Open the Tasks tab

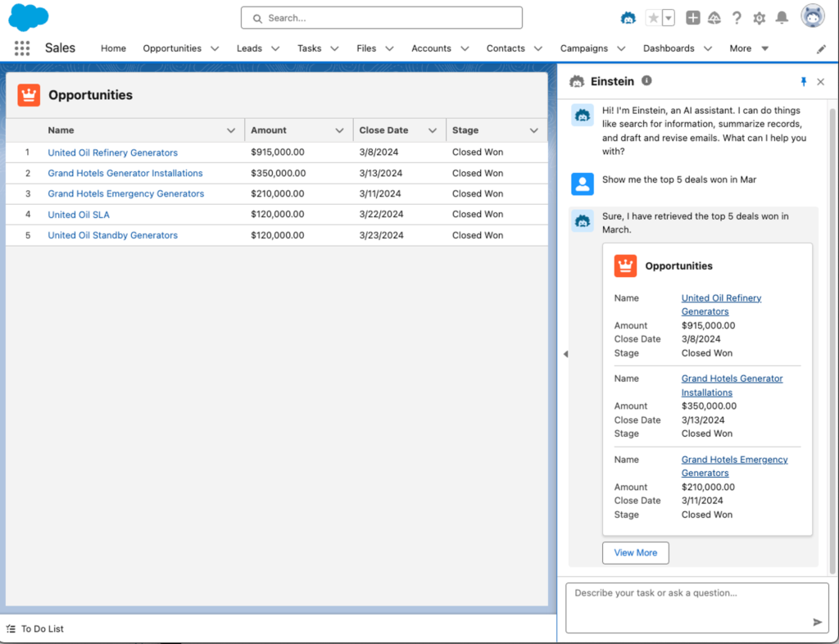(309, 48)
